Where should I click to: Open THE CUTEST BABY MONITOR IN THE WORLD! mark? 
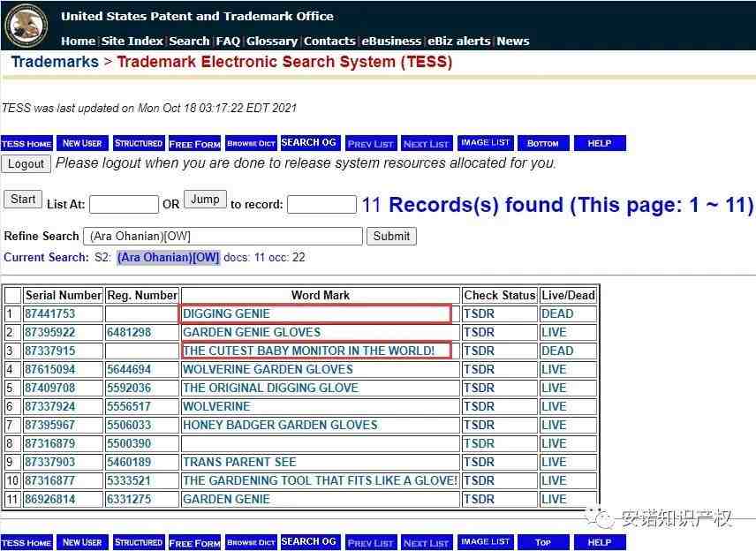pos(308,351)
